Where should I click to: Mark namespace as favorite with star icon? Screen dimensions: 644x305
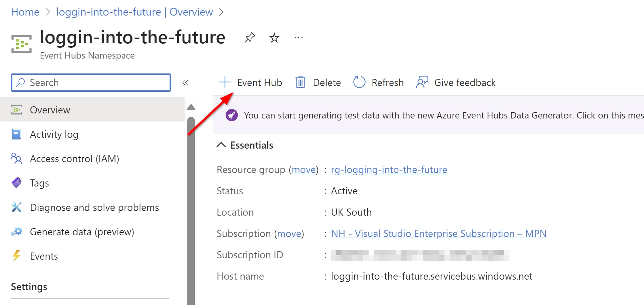274,38
